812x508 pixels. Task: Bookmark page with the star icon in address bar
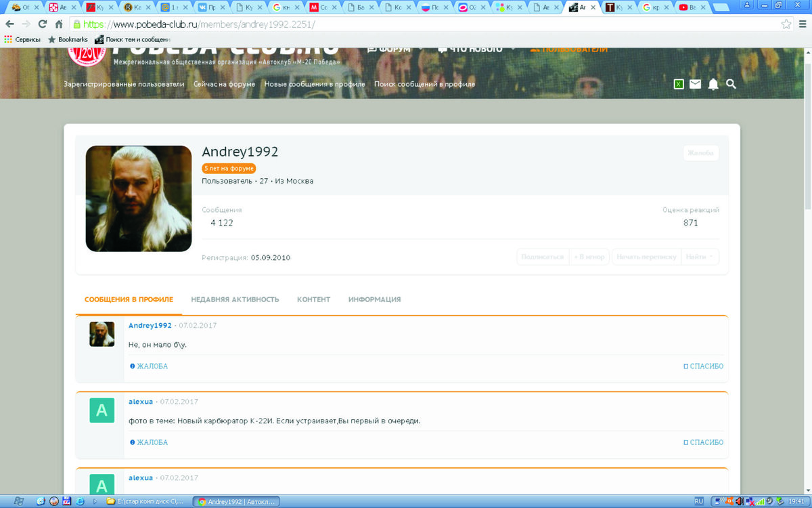pos(786,24)
